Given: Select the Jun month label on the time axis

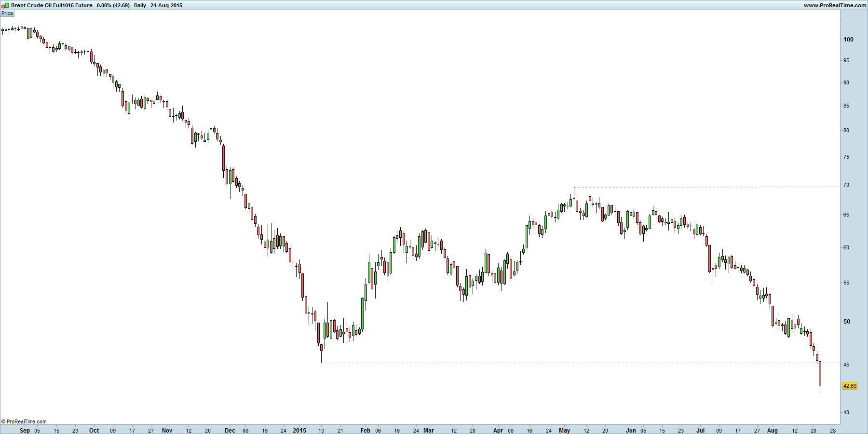Looking at the screenshot, I should pos(631,431).
